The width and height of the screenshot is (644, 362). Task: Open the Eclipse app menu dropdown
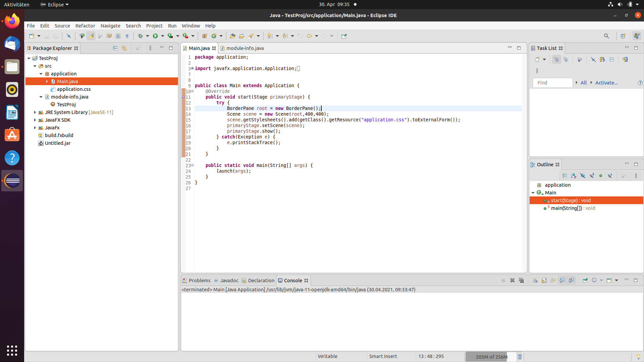55,4
